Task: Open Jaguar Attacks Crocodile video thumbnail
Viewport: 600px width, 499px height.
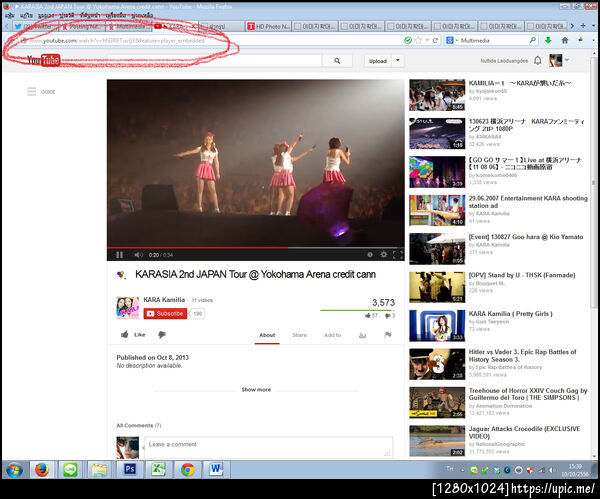Action: 437,441
